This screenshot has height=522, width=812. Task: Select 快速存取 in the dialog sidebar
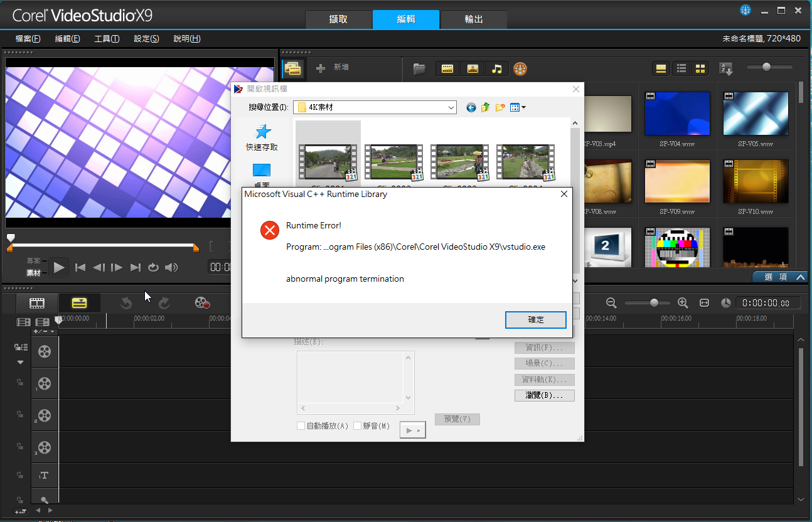coord(262,137)
